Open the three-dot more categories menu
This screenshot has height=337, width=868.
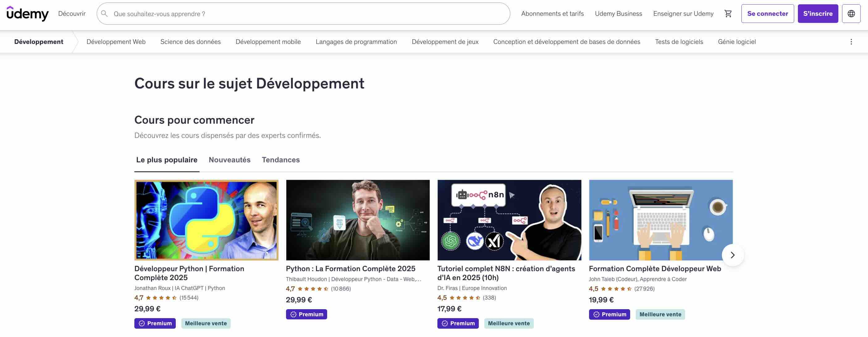click(x=851, y=42)
